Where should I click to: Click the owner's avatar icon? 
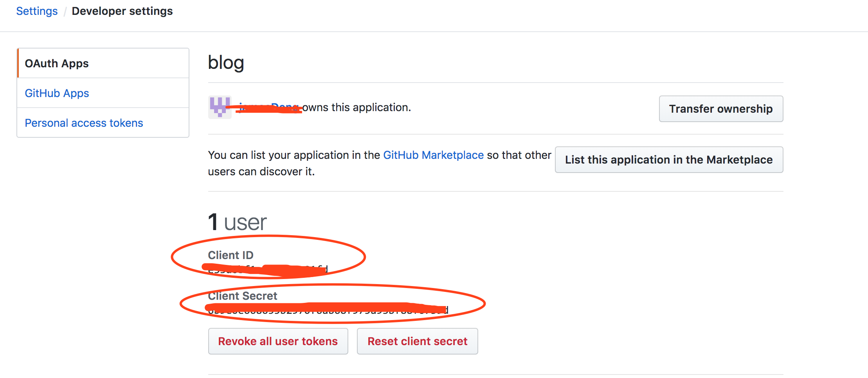pos(220,107)
